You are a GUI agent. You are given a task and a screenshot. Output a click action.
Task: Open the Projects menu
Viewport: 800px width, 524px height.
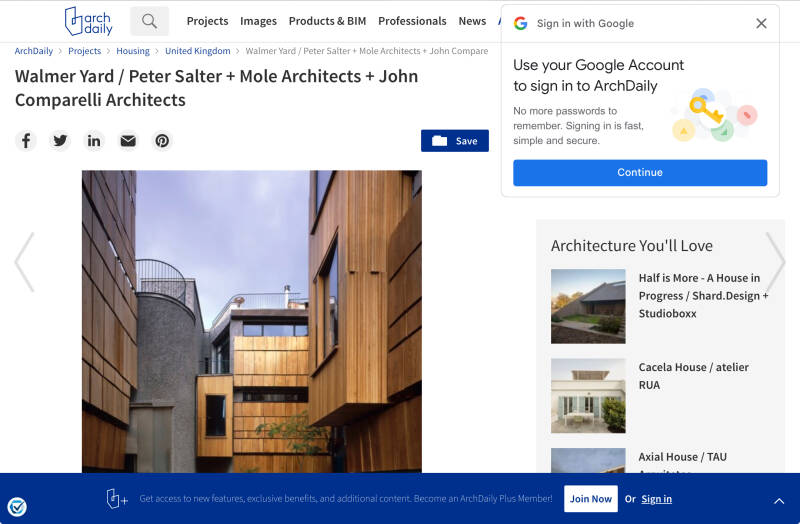207,21
